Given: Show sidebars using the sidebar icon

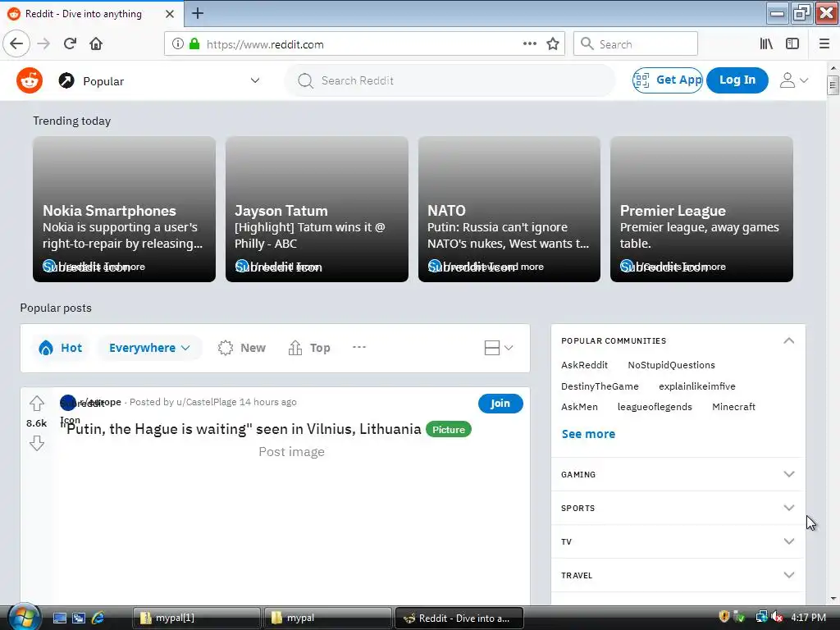Looking at the screenshot, I should [792, 44].
